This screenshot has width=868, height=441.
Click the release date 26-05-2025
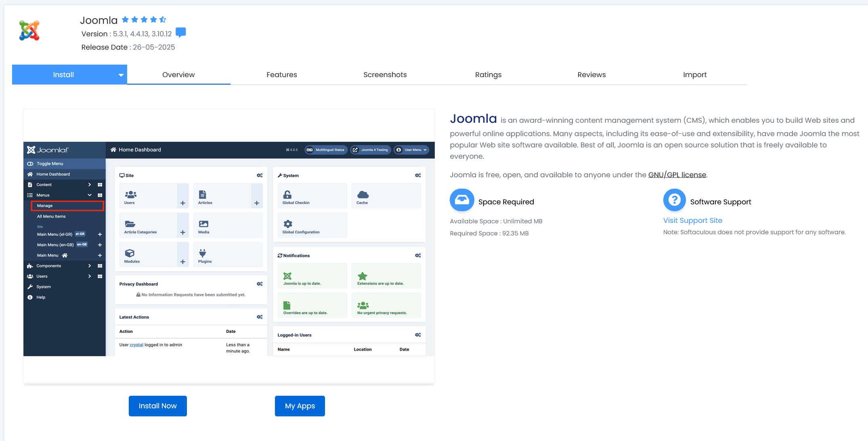pos(154,47)
